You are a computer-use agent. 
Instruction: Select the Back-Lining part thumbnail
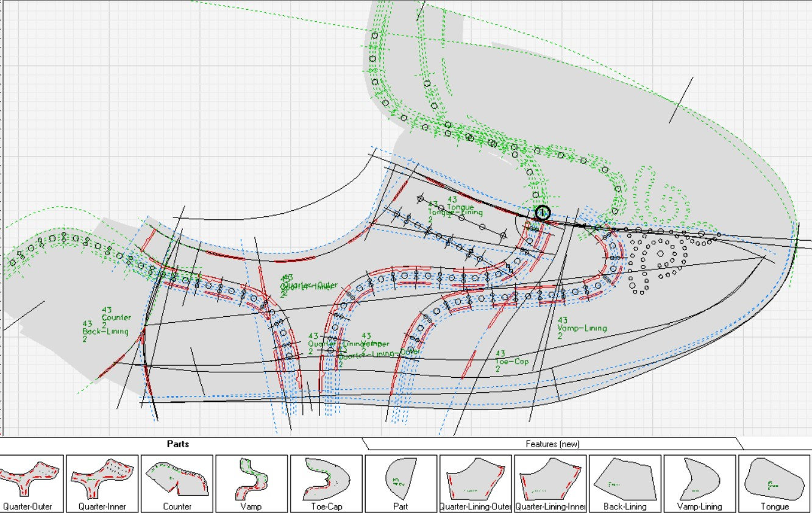624,483
